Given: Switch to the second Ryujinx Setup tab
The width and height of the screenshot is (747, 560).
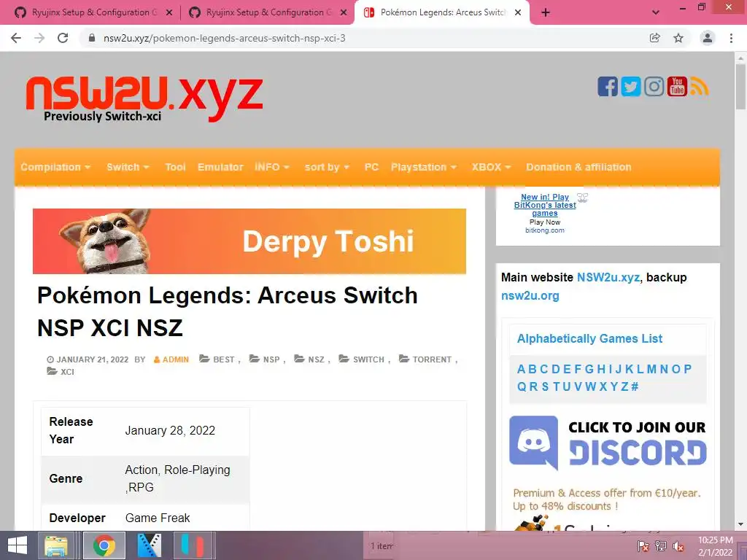Looking at the screenshot, I should 268,13.
